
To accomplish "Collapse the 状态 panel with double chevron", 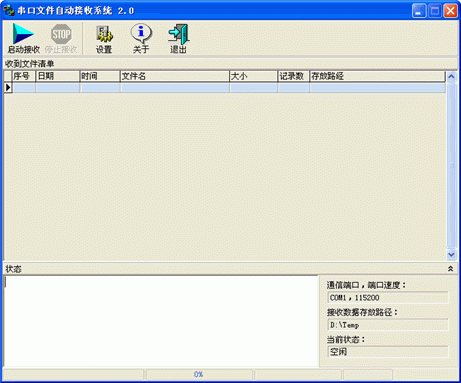I will click(x=450, y=269).
